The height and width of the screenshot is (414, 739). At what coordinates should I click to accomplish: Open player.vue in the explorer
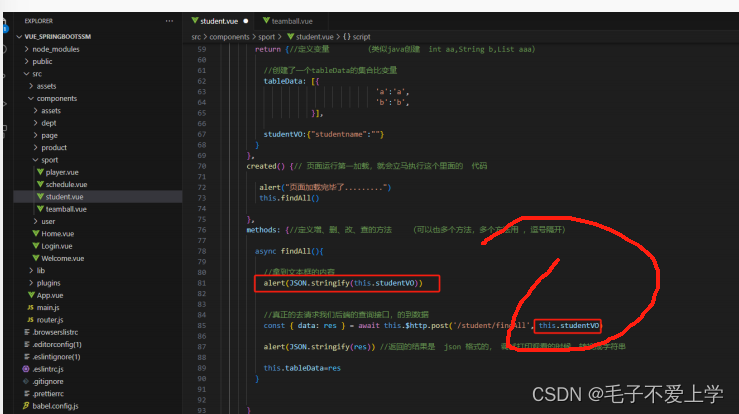tap(62, 172)
